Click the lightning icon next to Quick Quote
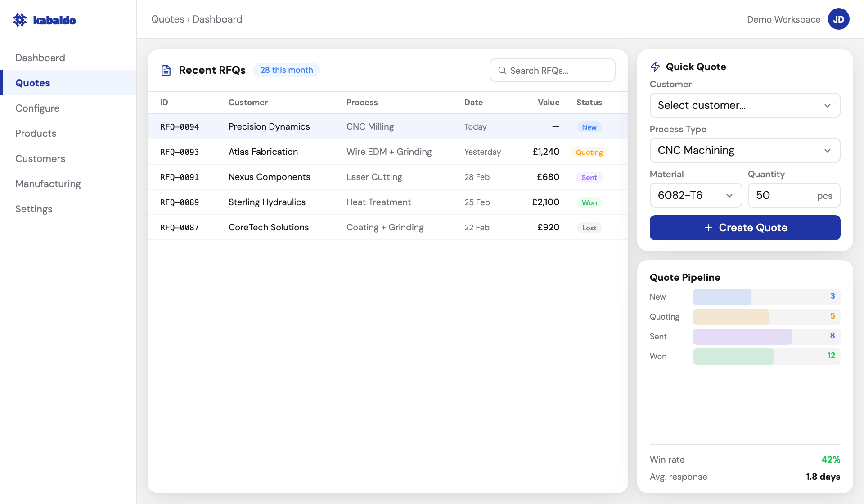 pyautogui.click(x=655, y=67)
